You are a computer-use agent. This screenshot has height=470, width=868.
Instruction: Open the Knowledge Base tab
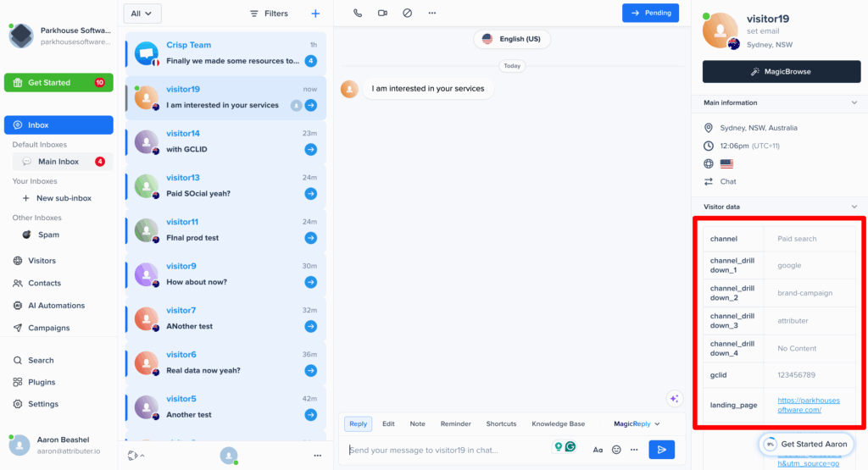(558, 423)
